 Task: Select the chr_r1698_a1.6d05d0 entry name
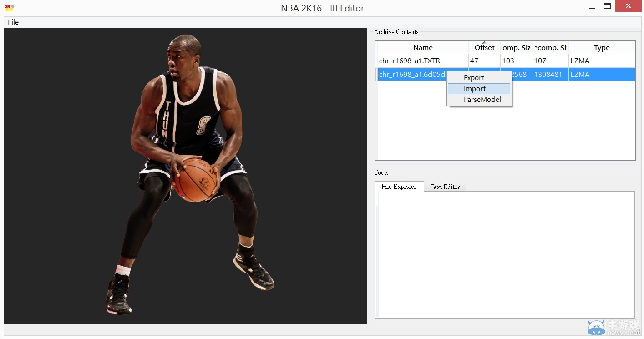413,75
